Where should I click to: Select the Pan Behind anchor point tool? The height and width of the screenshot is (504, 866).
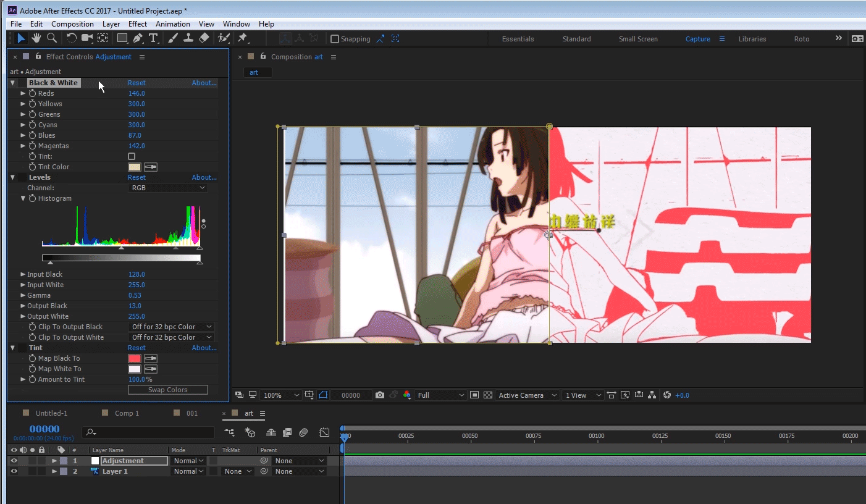tap(103, 38)
